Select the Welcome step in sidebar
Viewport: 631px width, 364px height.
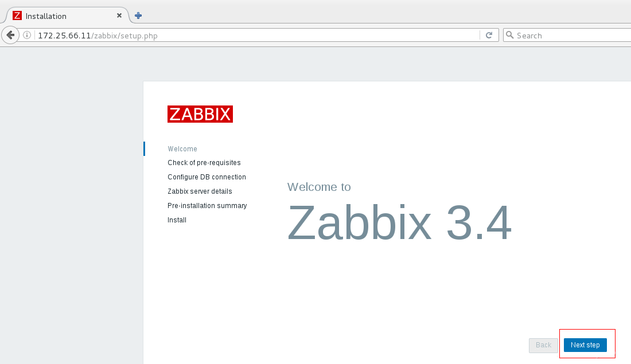[182, 149]
